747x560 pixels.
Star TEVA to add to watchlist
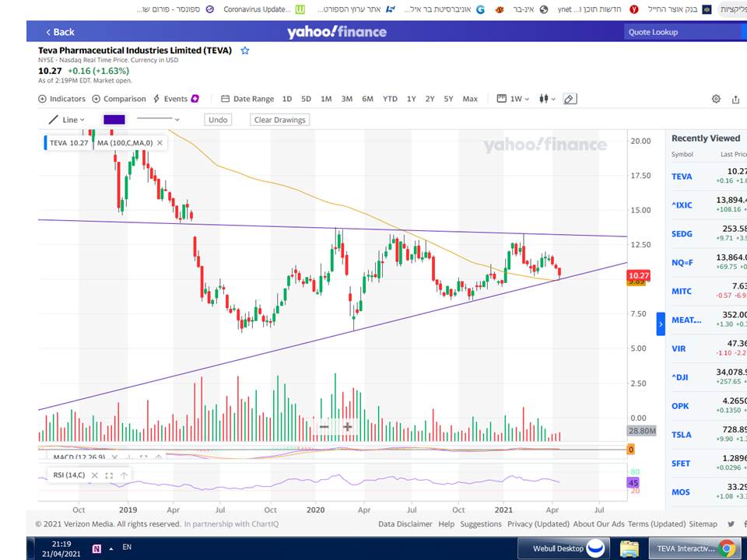click(245, 51)
